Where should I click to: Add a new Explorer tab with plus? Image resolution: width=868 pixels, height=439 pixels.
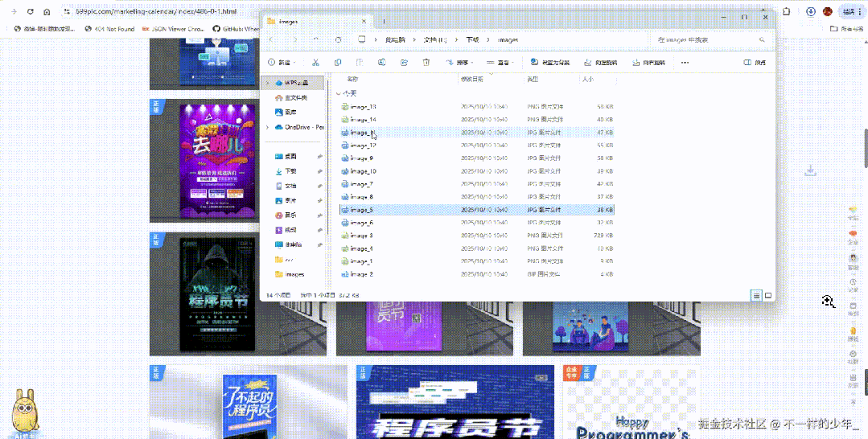385,22
